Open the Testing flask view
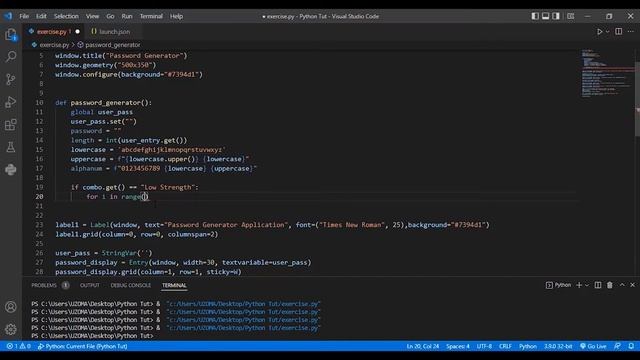Viewport: 640px width, 360px height. [11, 147]
